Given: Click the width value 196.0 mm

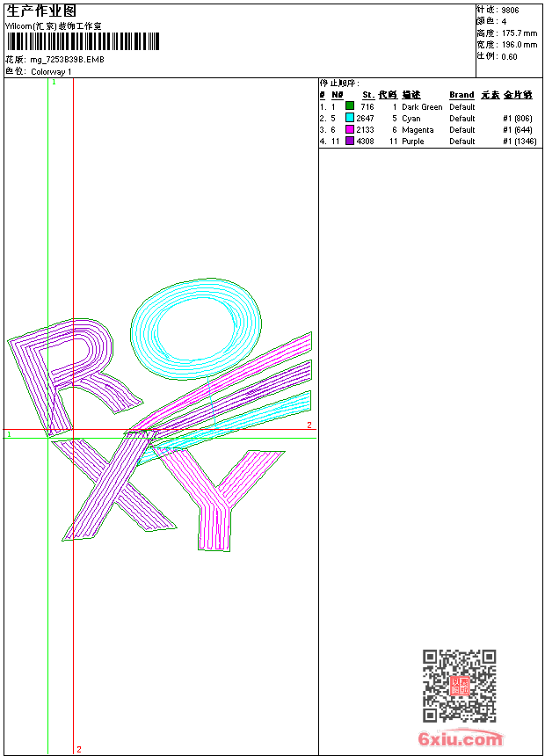Looking at the screenshot, I should tap(520, 45).
